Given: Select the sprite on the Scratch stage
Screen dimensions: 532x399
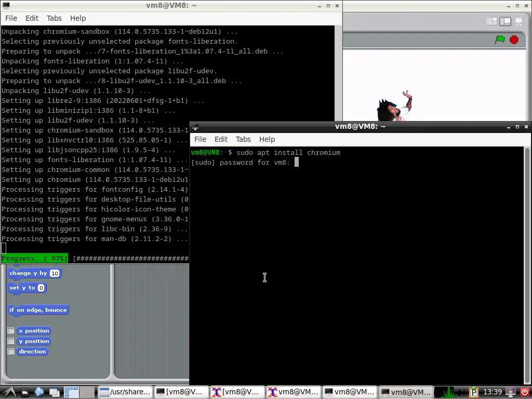Looking at the screenshot, I should pos(395,106).
